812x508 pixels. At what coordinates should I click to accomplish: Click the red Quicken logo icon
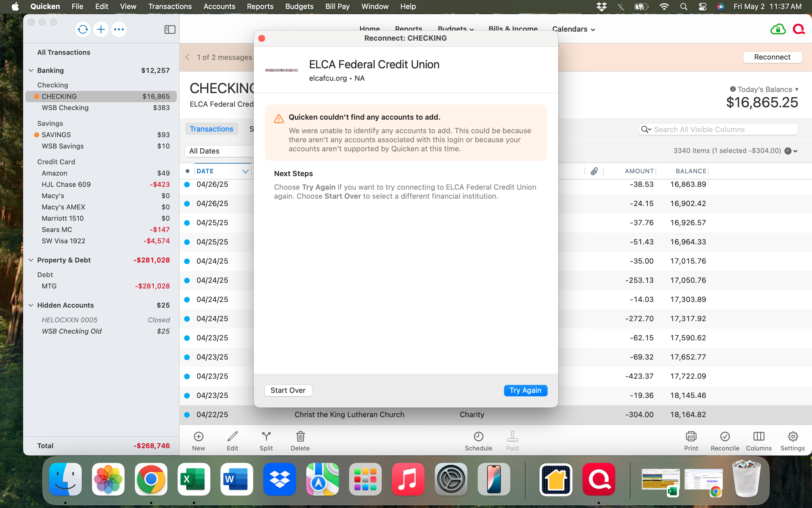tap(798, 30)
